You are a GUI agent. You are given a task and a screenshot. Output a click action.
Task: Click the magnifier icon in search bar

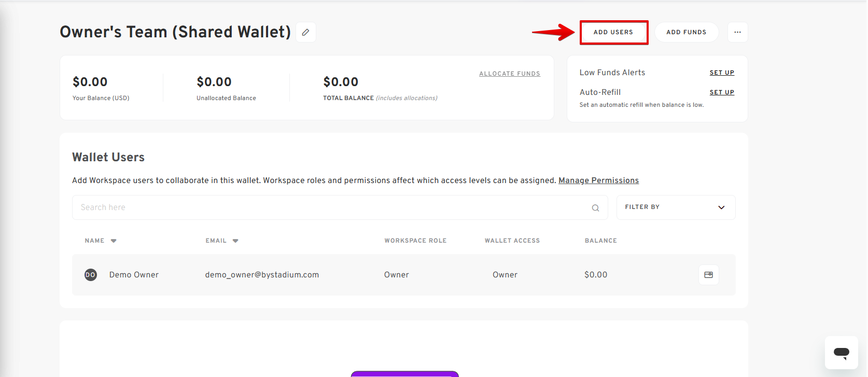click(x=595, y=208)
